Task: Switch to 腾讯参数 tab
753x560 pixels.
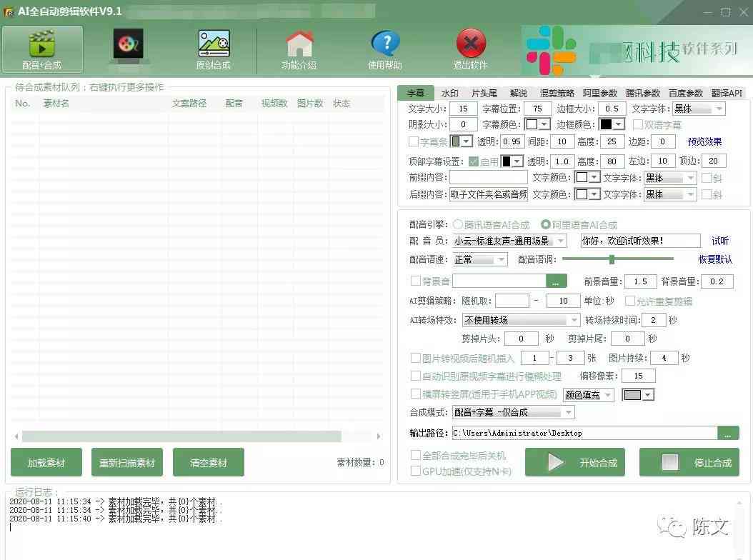Action: pyautogui.click(x=642, y=93)
